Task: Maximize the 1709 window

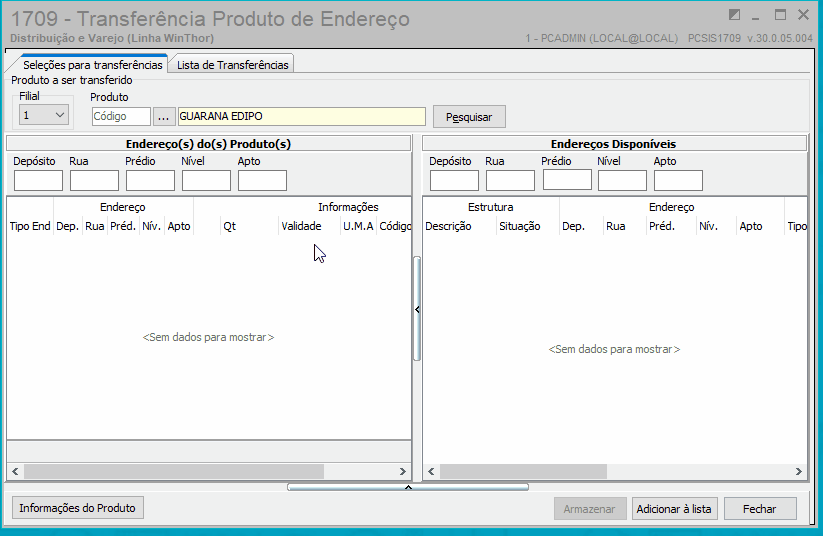Action: point(780,15)
